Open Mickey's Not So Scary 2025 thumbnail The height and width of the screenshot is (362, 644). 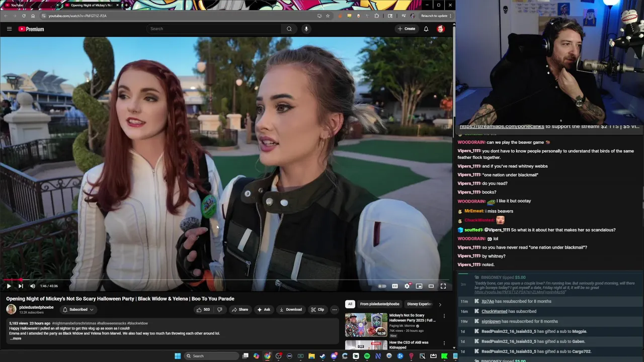click(x=366, y=325)
